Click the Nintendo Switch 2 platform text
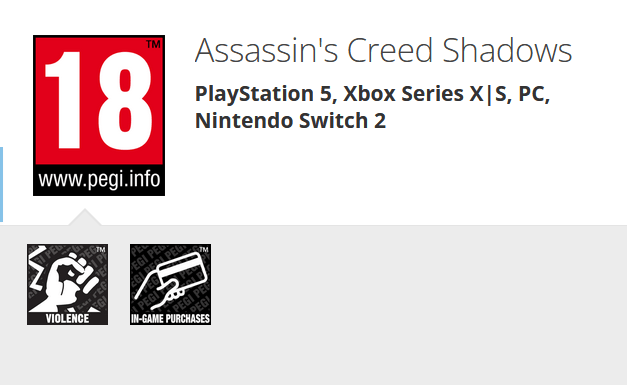The image size is (627, 385). [290, 121]
